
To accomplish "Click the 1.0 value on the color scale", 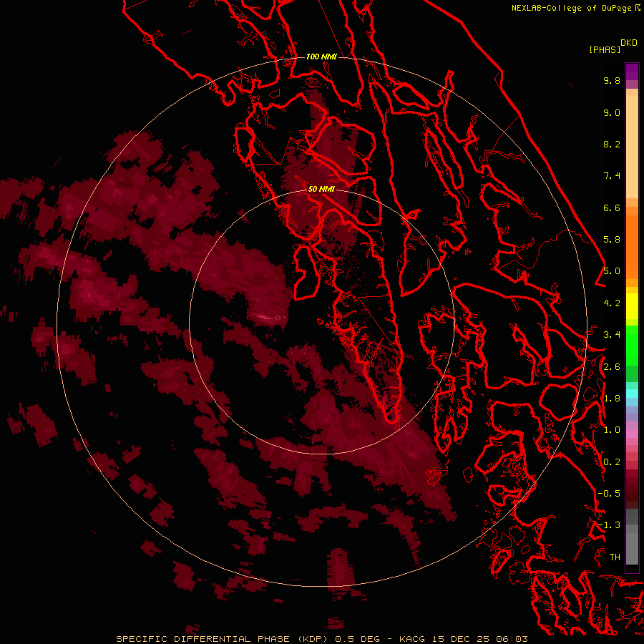I will coord(612,430).
